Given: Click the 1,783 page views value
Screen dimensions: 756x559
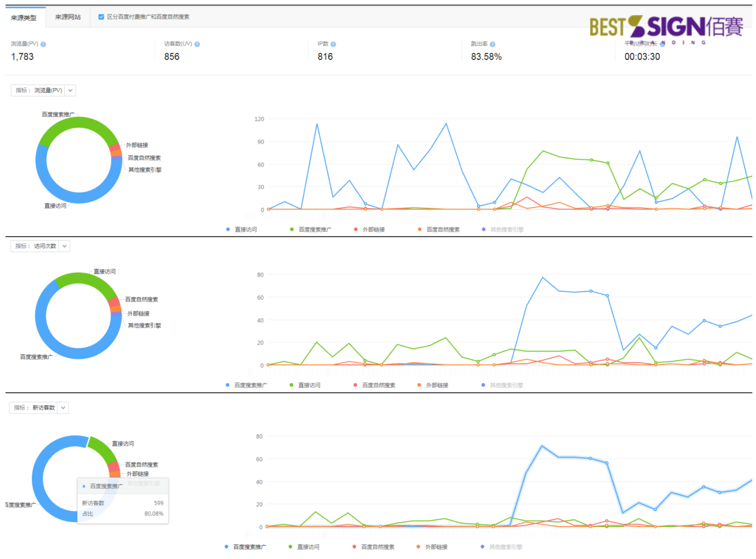Looking at the screenshot, I should pyautogui.click(x=23, y=57).
